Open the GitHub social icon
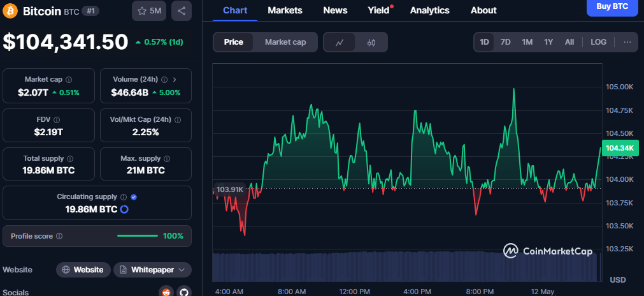This screenshot has height=296, width=644. tap(184, 292)
